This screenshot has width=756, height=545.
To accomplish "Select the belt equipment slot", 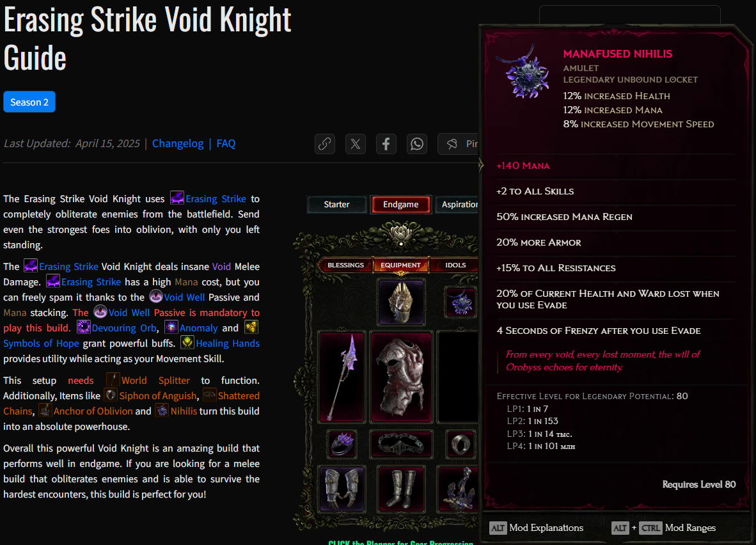I will coord(401,444).
